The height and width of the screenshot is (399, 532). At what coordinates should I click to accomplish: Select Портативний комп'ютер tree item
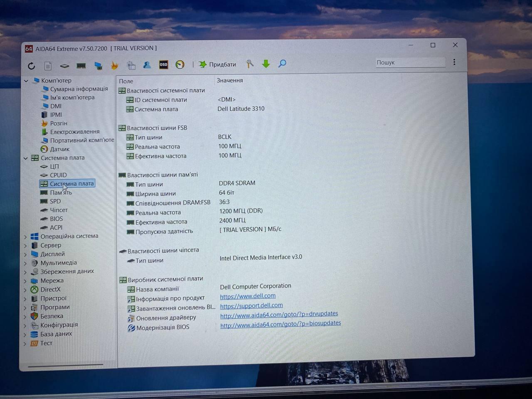click(82, 140)
